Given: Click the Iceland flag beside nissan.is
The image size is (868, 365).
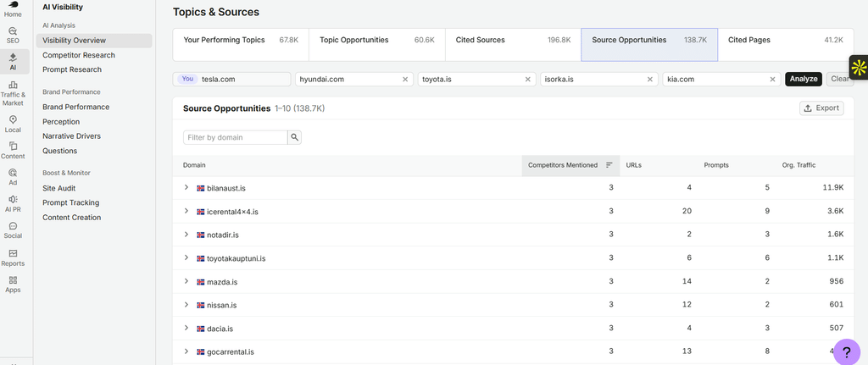Looking at the screenshot, I should pos(200,305).
